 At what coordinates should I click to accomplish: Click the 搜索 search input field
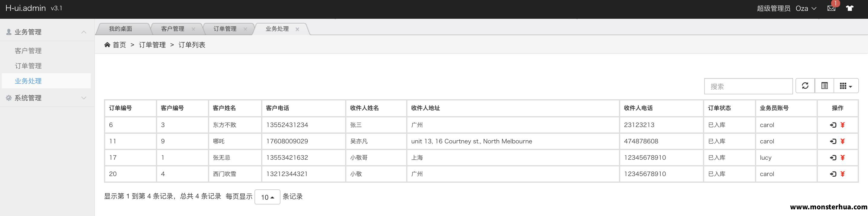pos(748,87)
